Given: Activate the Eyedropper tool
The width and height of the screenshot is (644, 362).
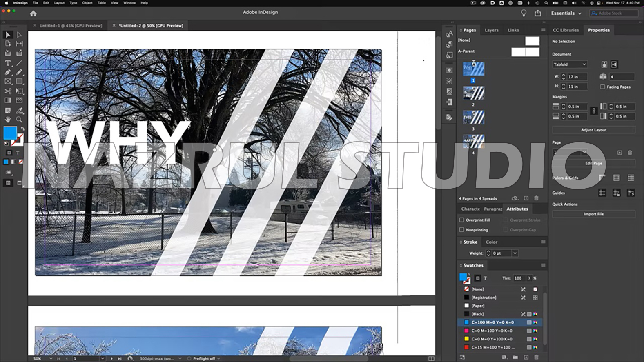Looking at the screenshot, I should pos(19,111).
